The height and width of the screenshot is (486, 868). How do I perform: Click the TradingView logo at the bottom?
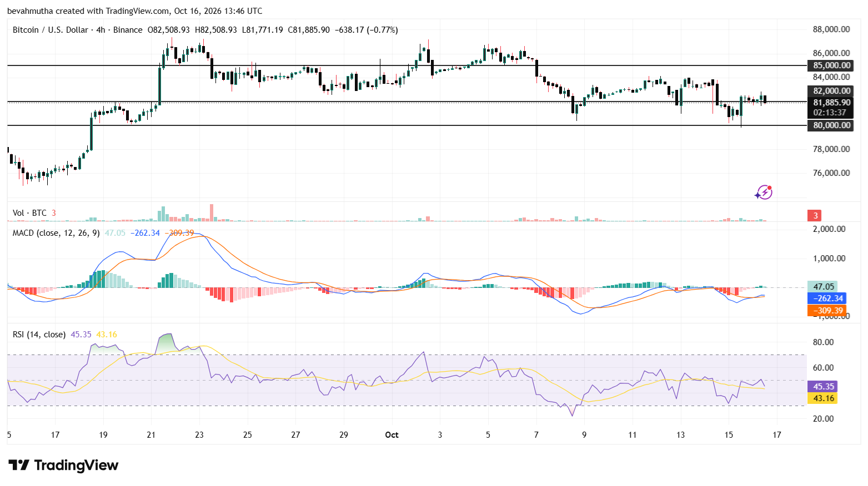tap(63, 465)
